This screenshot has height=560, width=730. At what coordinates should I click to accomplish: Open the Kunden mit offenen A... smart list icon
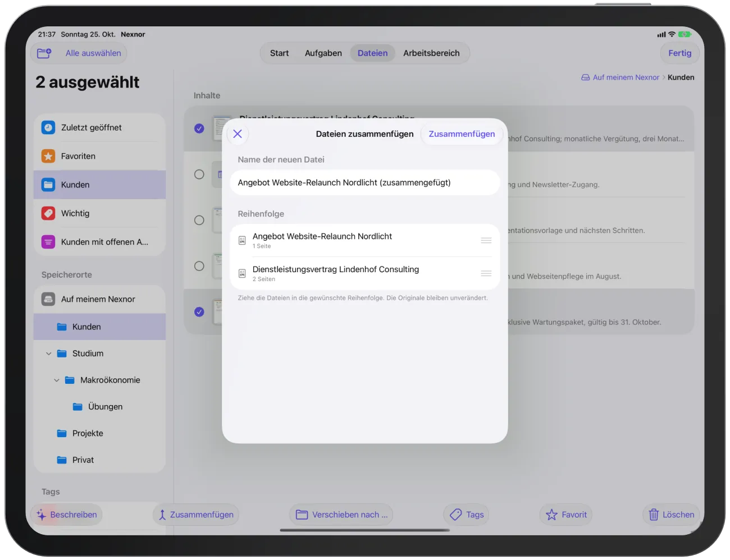tap(48, 242)
